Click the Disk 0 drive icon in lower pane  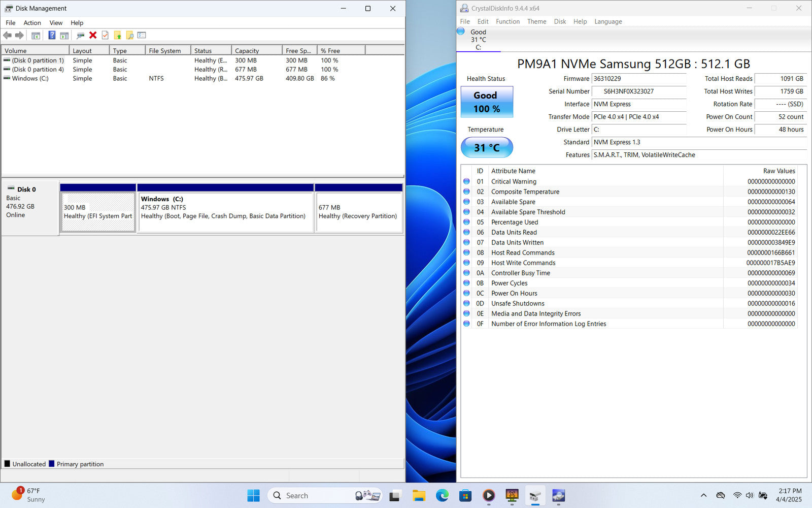pyautogui.click(x=11, y=189)
